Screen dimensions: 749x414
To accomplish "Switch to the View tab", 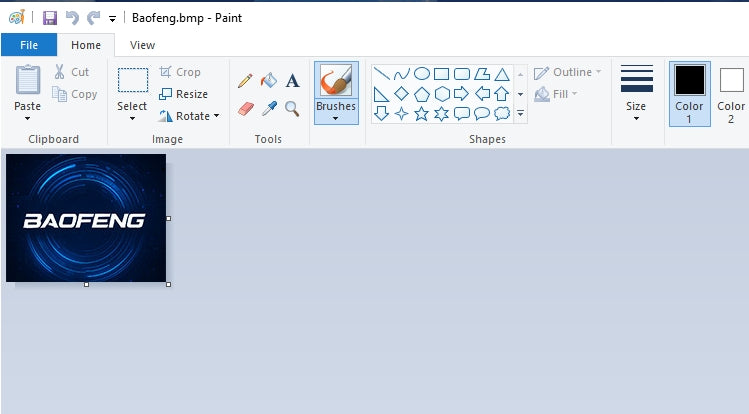I will coord(142,45).
